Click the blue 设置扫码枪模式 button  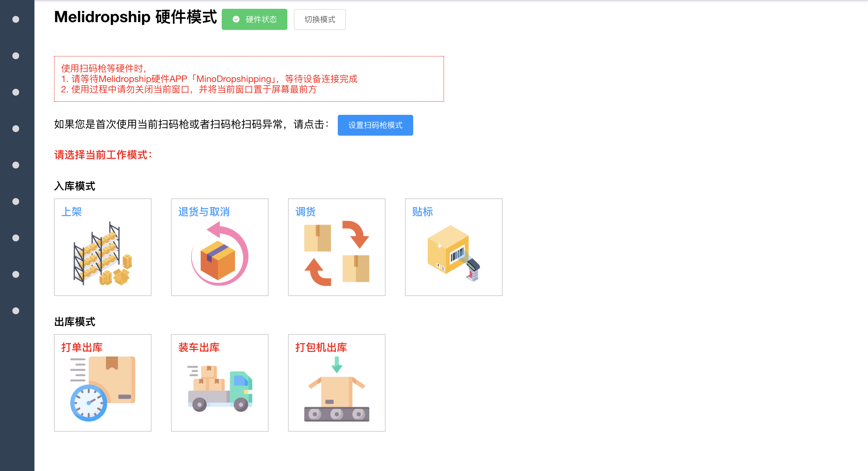pyautogui.click(x=375, y=125)
